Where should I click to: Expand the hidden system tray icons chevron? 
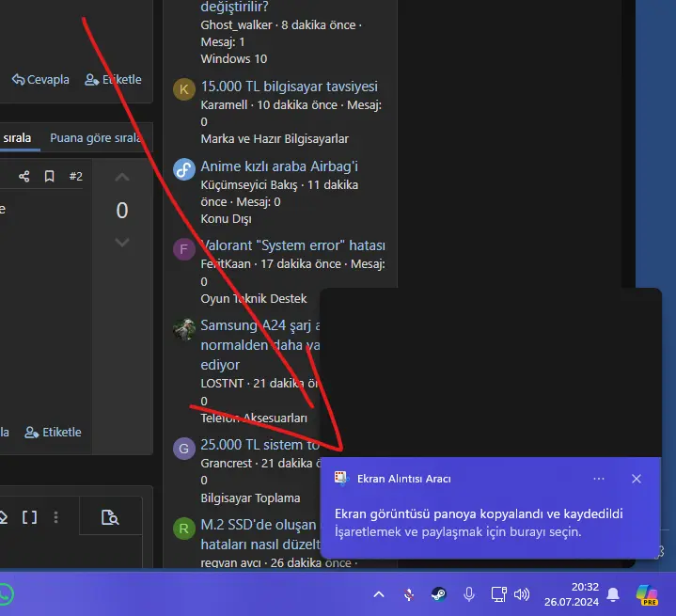click(x=379, y=594)
